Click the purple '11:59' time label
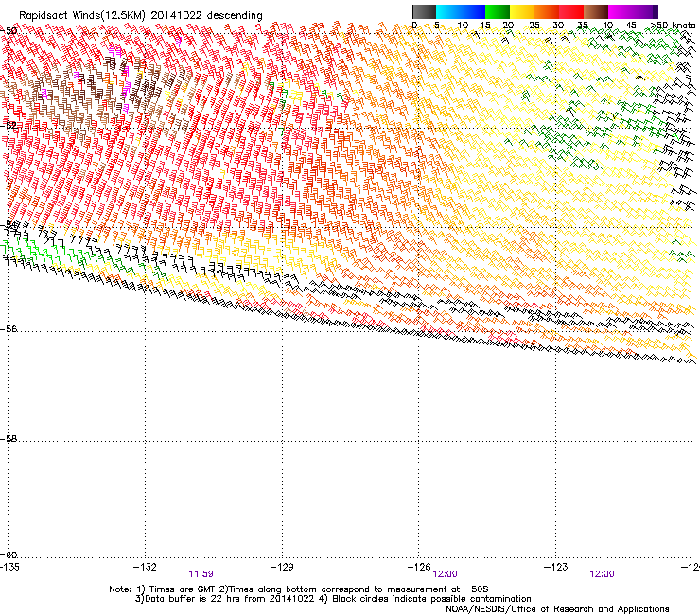Viewport: 700px width, 615px height. point(201,574)
